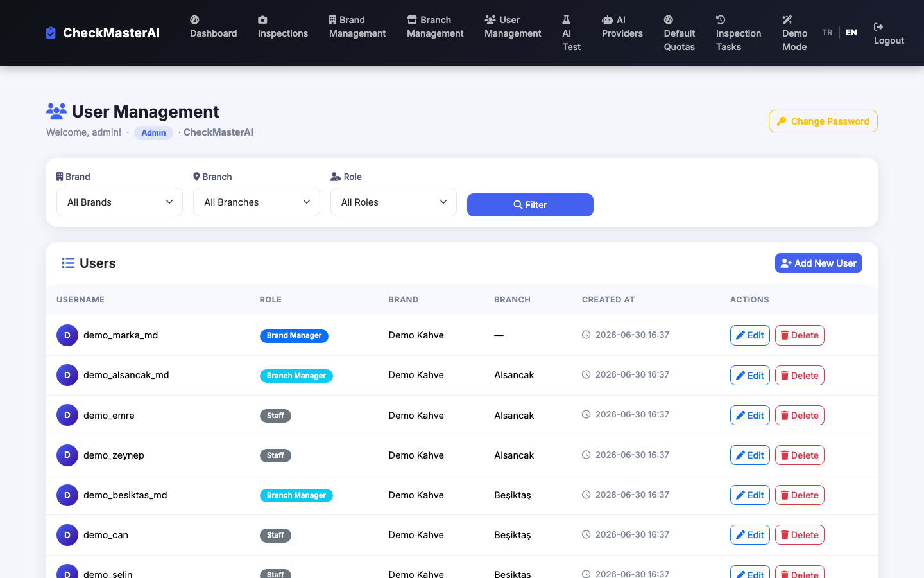Edit user demo_besiktas_md

point(750,495)
